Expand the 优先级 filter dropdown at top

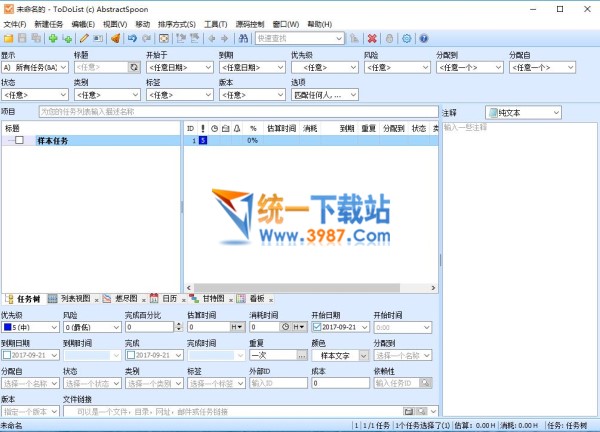coord(324,67)
